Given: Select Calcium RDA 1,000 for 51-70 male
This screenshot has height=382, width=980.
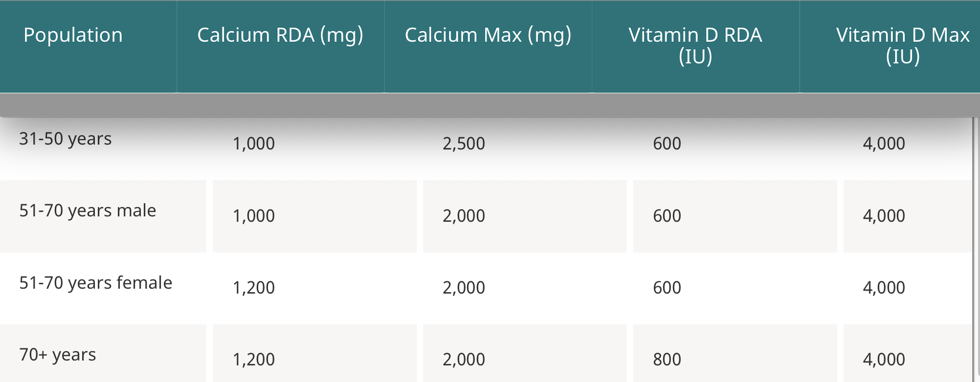Looking at the screenshot, I should pos(254,216).
